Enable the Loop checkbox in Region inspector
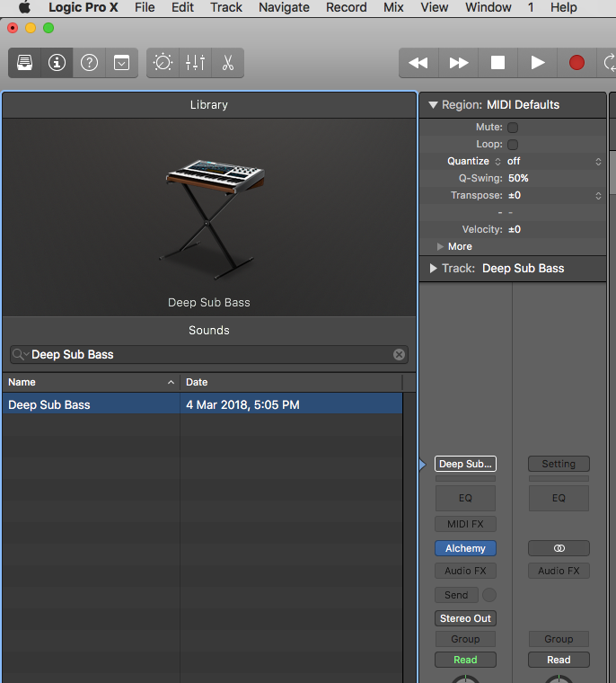Screen dimensions: 616x683 (513, 144)
